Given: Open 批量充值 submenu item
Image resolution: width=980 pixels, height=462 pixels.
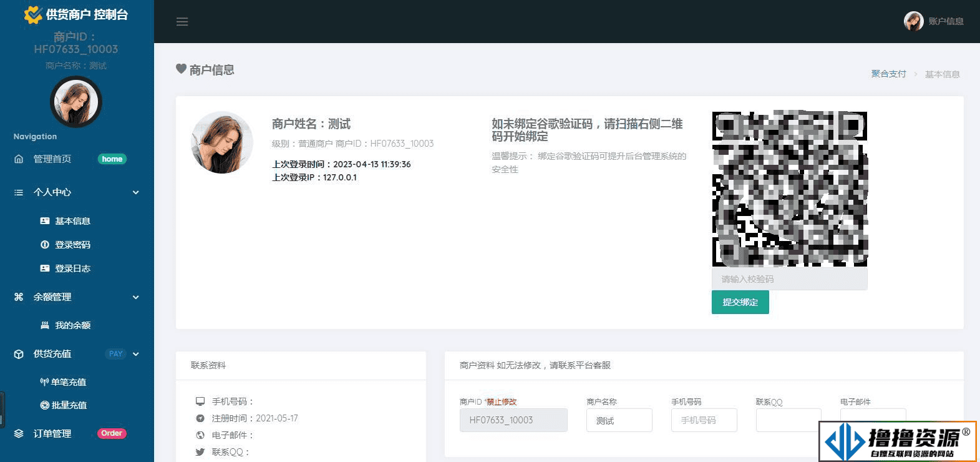Looking at the screenshot, I should point(69,405).
